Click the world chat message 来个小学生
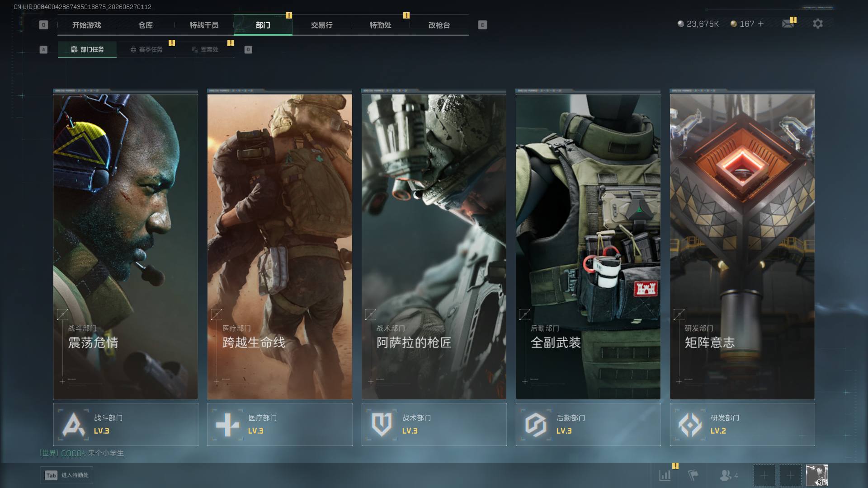This screenshot has width=868, height=488. point(106,453)
